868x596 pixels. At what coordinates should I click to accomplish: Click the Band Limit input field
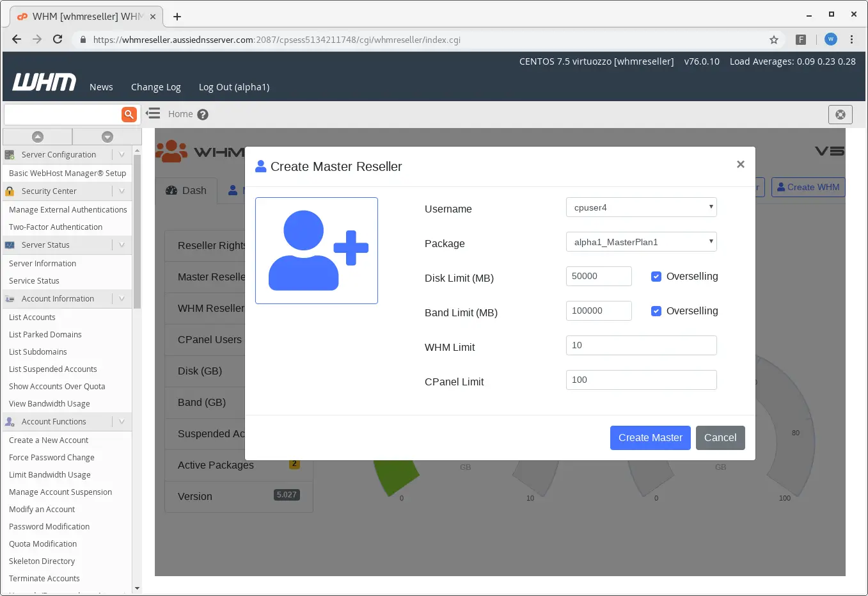pyautogui.click(x=599, y=311)
